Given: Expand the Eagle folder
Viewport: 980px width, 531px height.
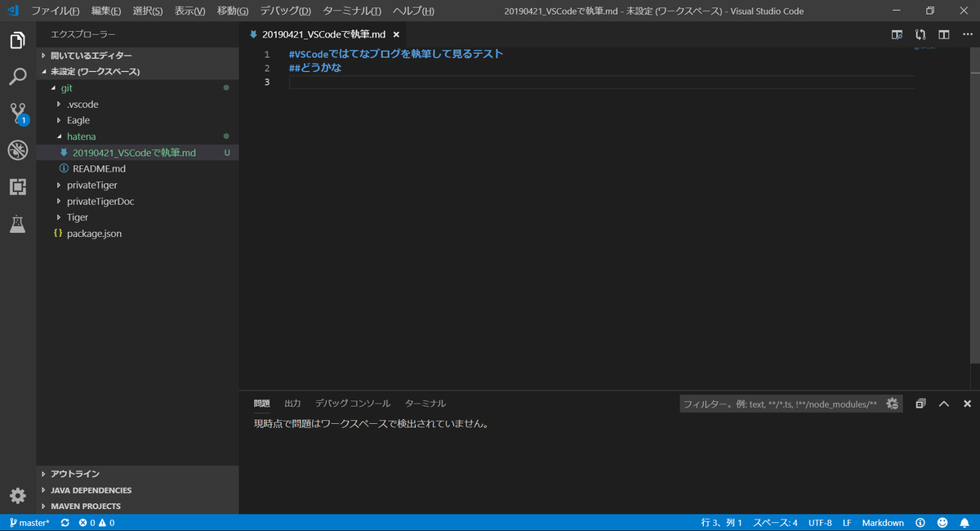Looking at the screenshot, I should point(79,120).
